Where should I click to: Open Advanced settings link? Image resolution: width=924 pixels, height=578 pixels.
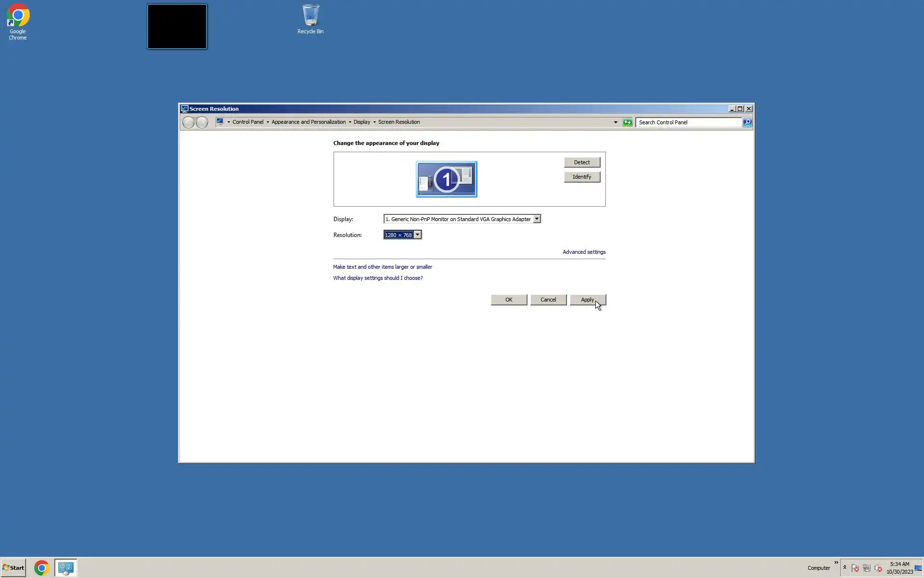(584, 252)
